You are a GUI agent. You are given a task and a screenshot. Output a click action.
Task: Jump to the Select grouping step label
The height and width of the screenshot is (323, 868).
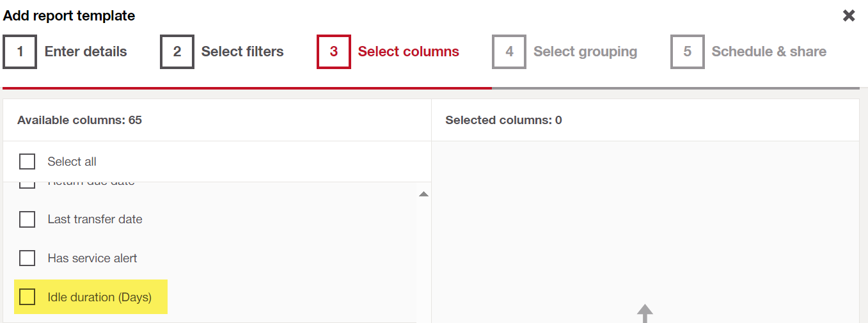click(x=585, y=52)
